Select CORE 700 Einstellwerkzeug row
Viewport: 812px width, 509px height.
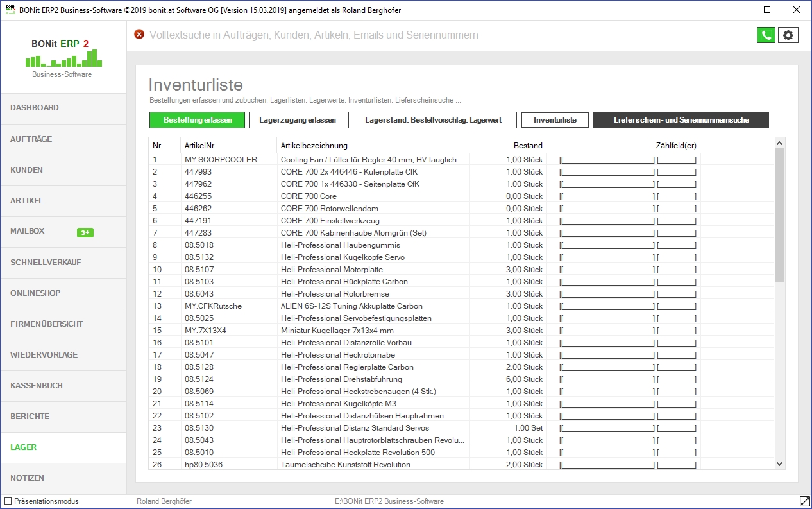pos(461,221)
